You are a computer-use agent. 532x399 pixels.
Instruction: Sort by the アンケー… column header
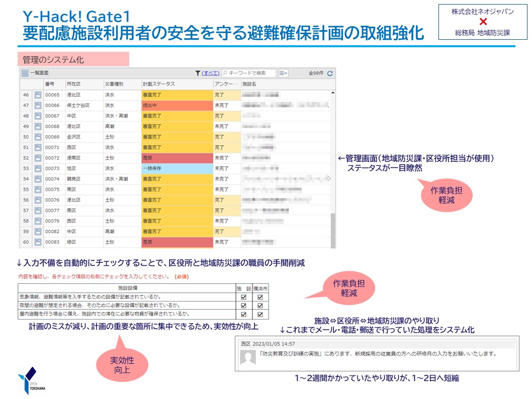click(x=226, y=84)
